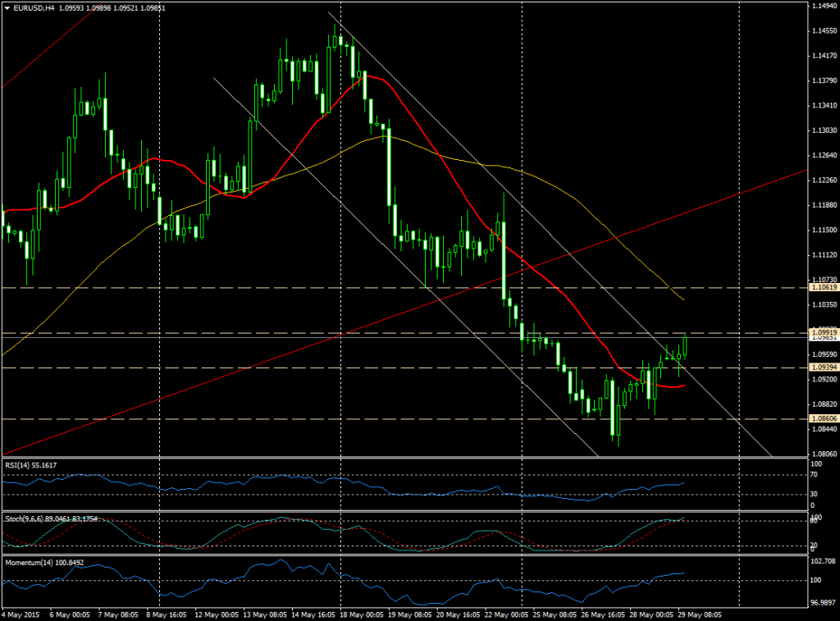Image resolution: width=840 pixels, height=621 pixels.
Task: Open the dropdown arrow beside EURUSD,H4
Action: coord(7,7)
